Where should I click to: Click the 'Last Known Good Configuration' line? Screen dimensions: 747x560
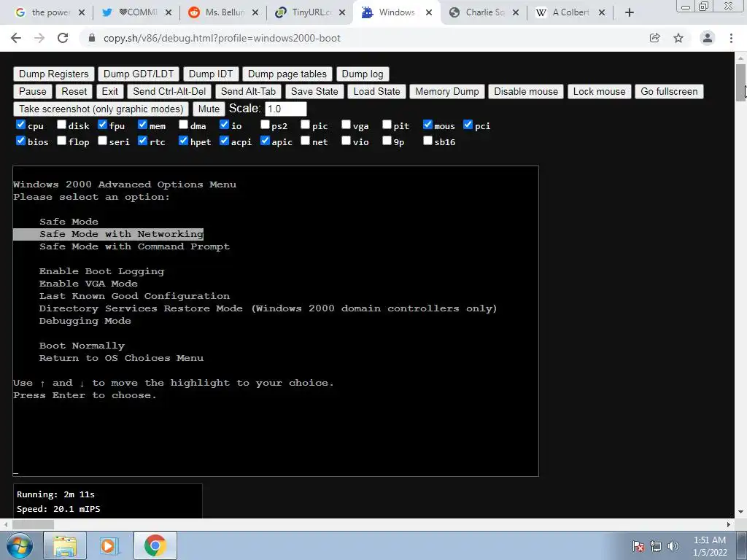click(x=134, y=296)
